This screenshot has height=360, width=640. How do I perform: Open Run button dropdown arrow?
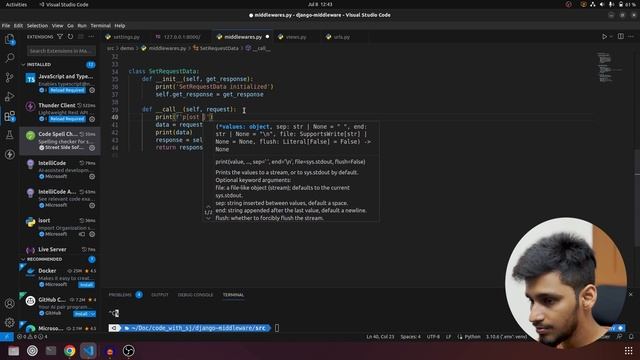pos(611,37)
